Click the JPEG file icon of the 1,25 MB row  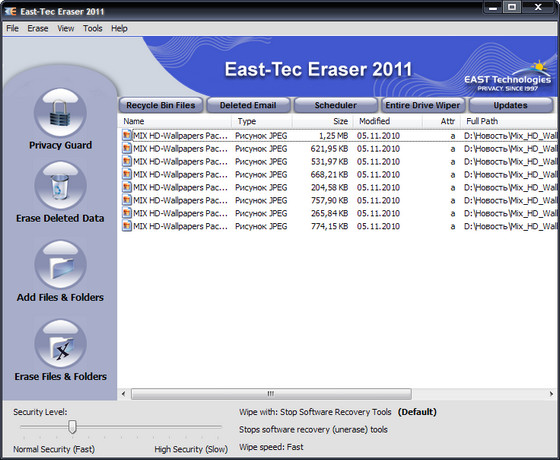(x=126, y=136)
